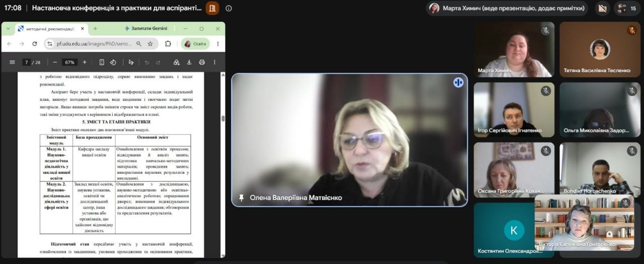Click heading '5. ЗМІСТ ТА ЕТАПИ ПРАКТИКИ'
This screenshot has width=644, height=264.
coord(116,122)
